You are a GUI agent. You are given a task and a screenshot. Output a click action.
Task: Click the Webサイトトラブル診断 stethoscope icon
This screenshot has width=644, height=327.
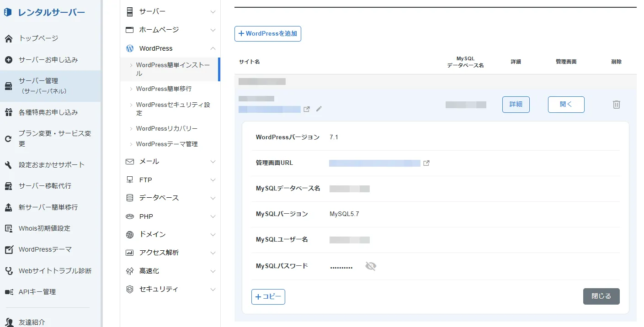(x=8, y=271)
